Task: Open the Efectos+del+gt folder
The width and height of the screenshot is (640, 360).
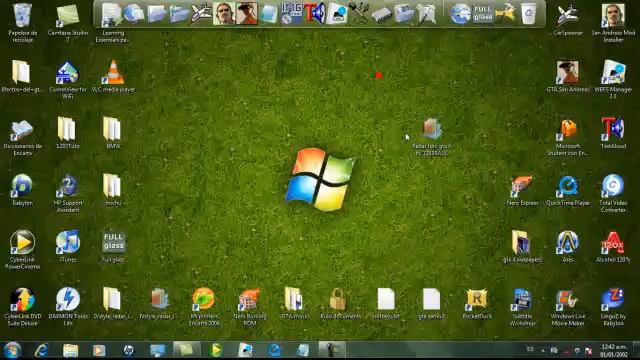Action: pyautogui.click(x=21, y=76)
